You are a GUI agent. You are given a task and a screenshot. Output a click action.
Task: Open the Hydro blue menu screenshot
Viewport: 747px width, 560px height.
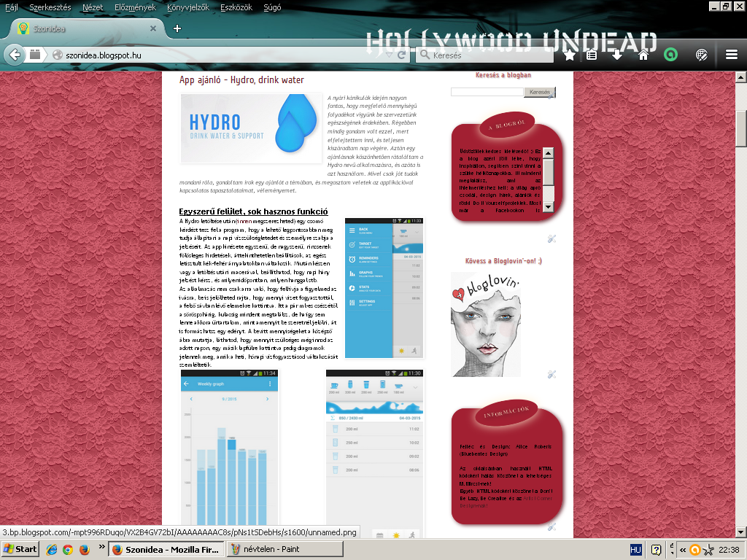click(384, 288)
